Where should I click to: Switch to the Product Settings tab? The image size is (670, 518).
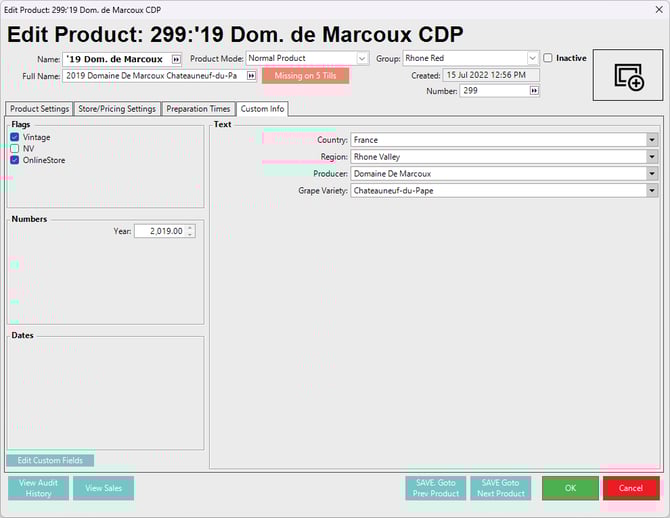39,109
